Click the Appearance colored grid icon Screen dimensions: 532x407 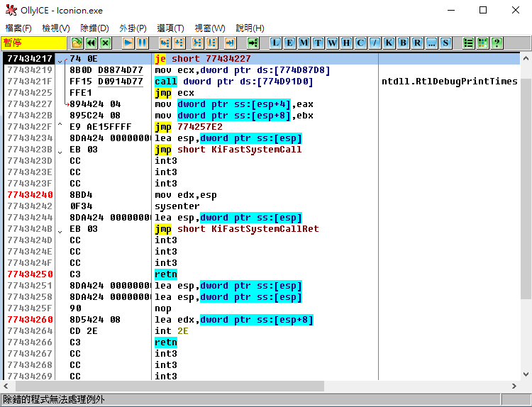pyautogui.click(x=482, y=43)
